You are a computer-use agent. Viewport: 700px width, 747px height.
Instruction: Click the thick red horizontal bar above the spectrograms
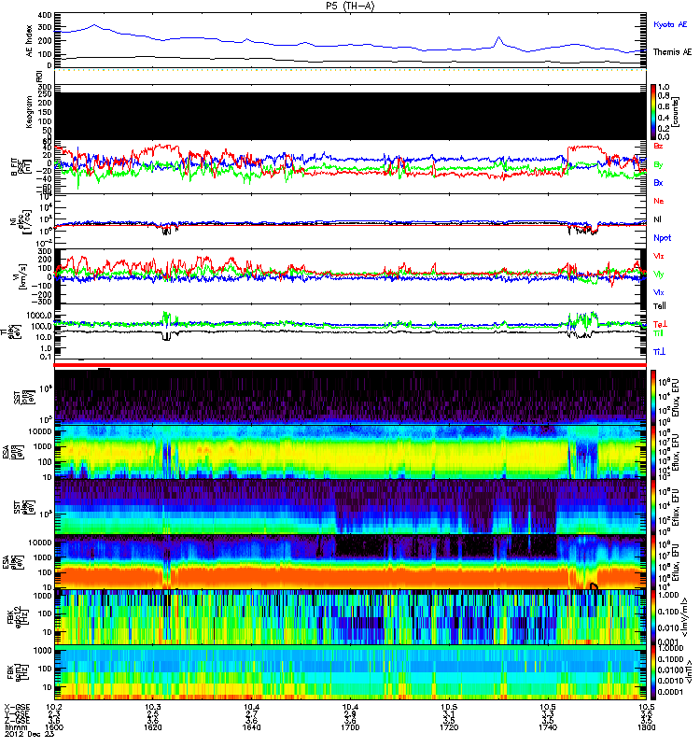(350, 365)
